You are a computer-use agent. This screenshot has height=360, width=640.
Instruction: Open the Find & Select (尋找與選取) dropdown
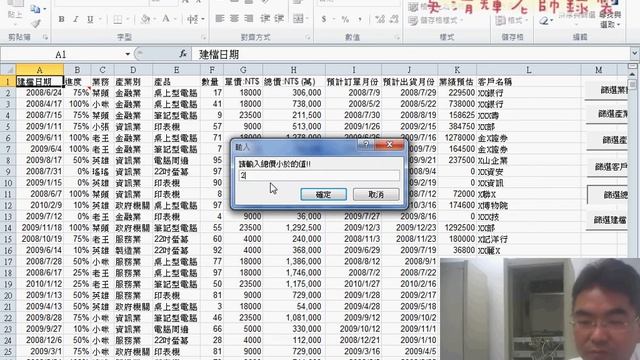[x=610, y=20]
